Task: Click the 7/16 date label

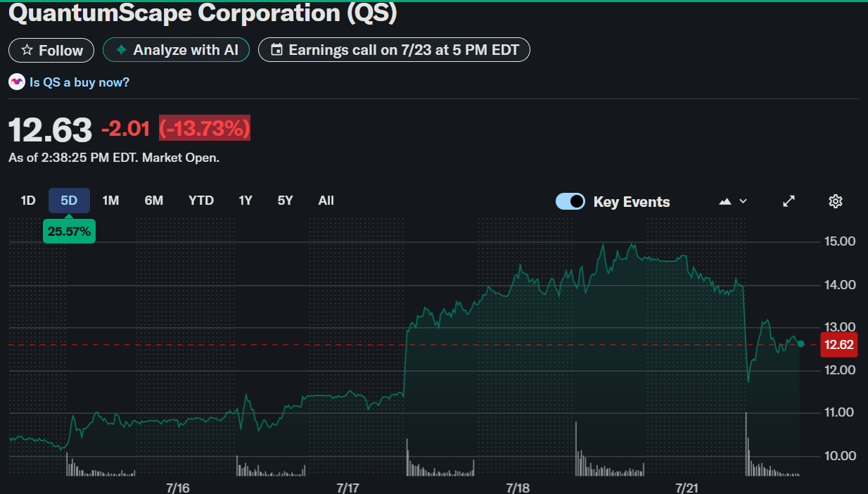Action: tap(179, 488)
